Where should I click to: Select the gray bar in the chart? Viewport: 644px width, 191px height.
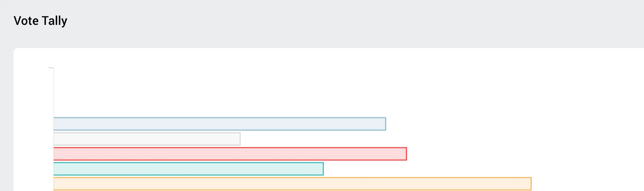(147, 139)
